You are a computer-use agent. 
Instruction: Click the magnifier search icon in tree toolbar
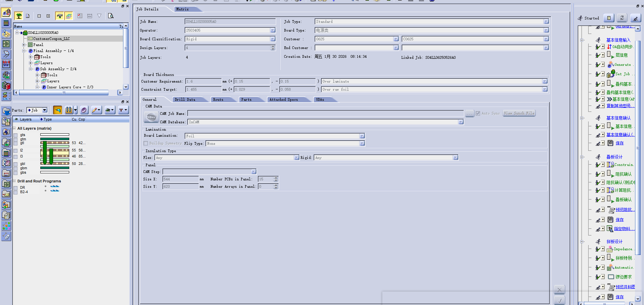pos(111,16)
